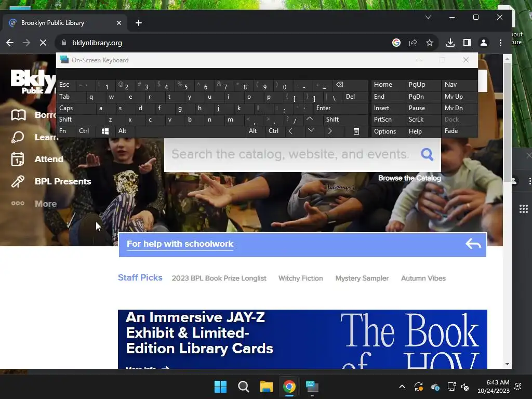Image resolution: width=532 pixels, height=399 pixels.
Task: Select the Brooklyn Public Library tab
Action: click(64, 23)
